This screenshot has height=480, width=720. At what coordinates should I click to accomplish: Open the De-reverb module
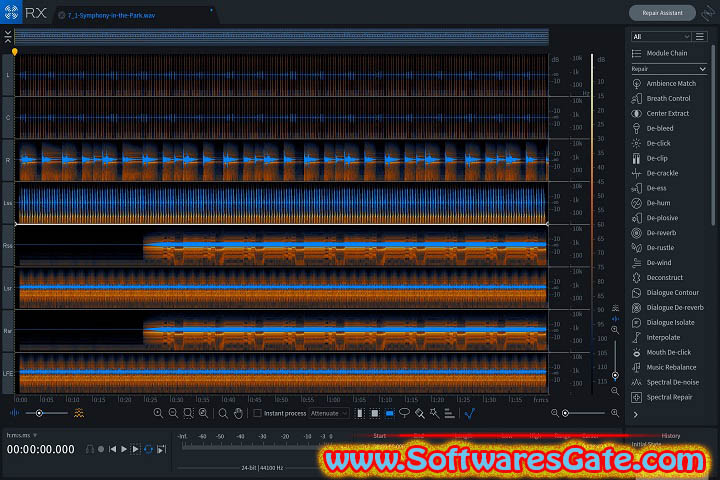click(x=654, y=233)
